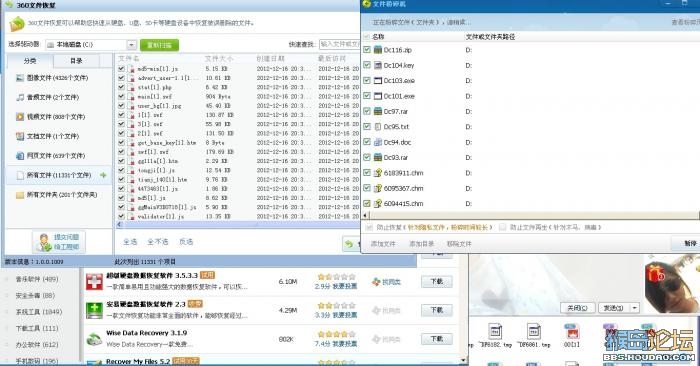This screenshot has width=700, height=366.
Task: Select the all files (11331) category icon
Action: [20, 175]
